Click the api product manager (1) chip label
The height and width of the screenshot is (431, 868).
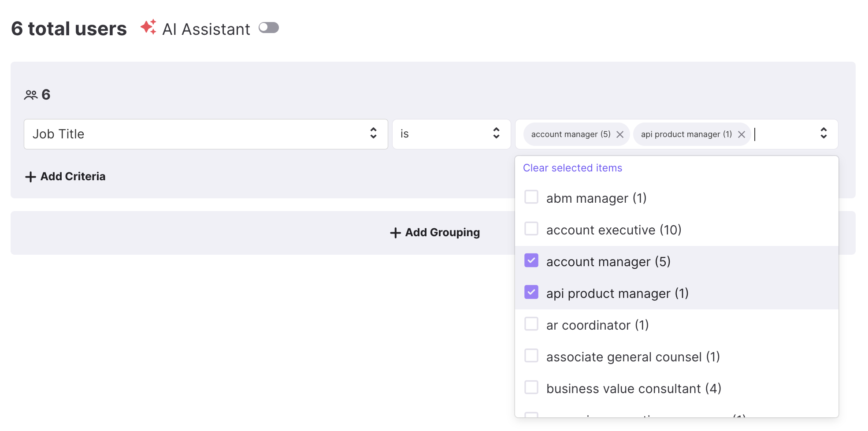tap(686, 134)
